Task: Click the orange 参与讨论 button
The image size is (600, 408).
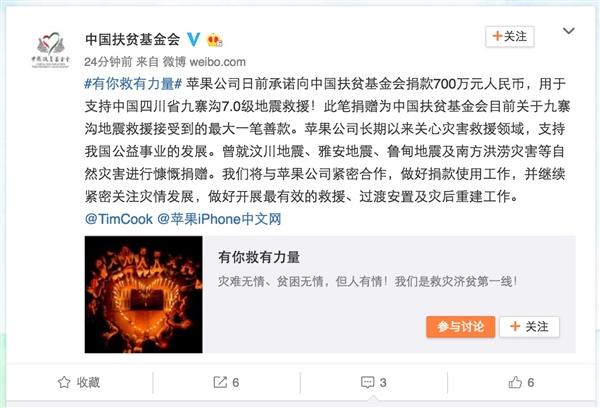Action: click(x=461, y=327)
